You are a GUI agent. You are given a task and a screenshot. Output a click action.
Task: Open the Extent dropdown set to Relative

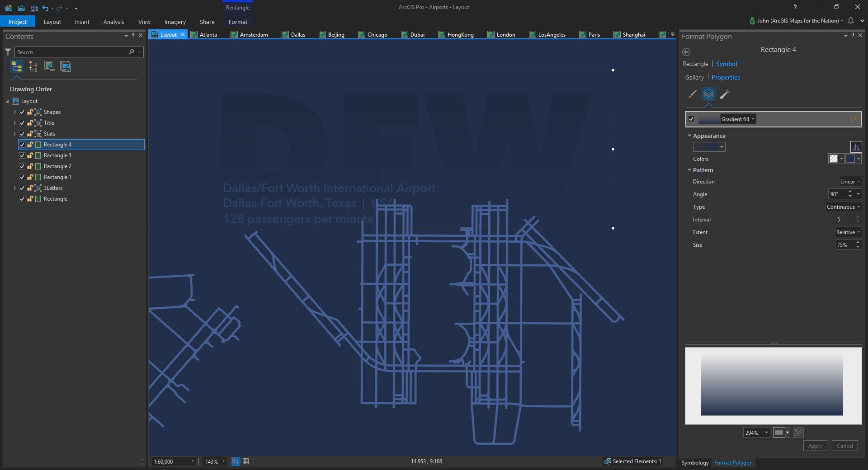pos(848,232)
